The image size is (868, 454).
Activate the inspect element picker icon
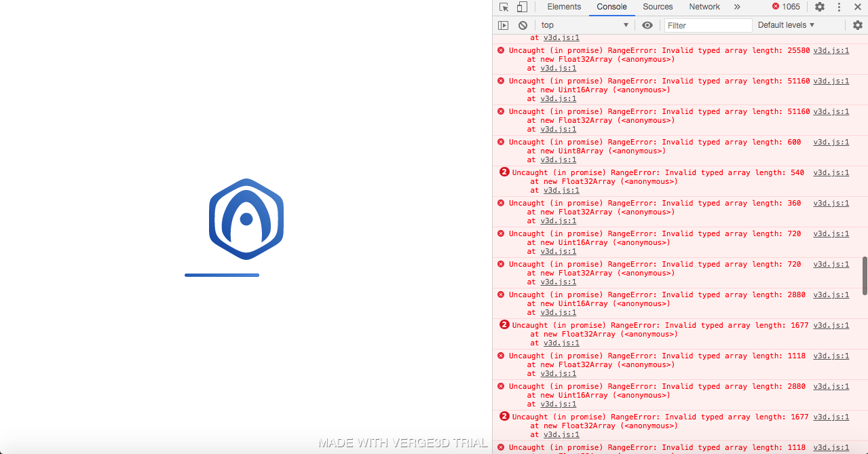point(504,7)
